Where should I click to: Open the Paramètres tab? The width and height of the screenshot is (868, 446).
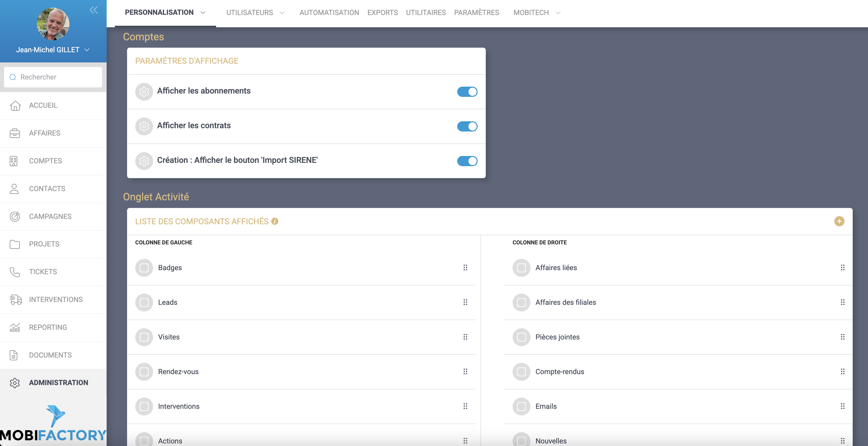476,13
